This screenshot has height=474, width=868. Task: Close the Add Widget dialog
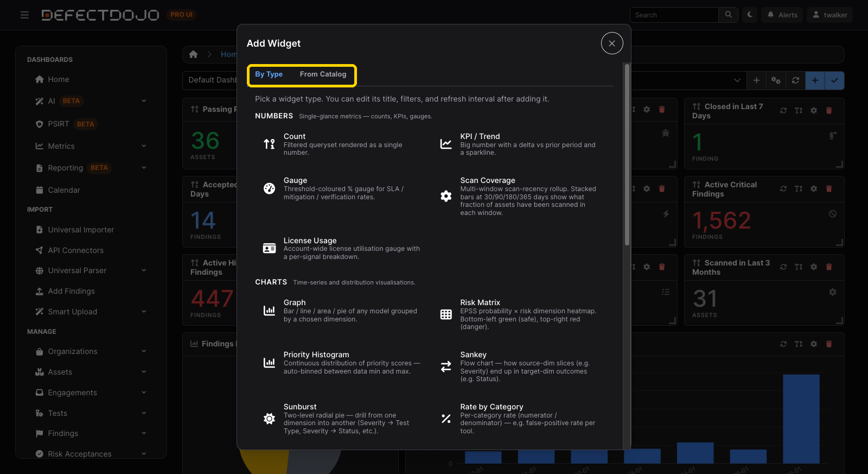click(x=612, y=43)
